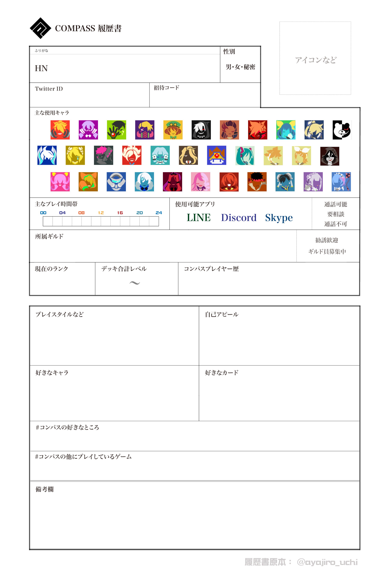
Task: Pick the pink-haired character on dark gray
Action: tap(104, 155)
